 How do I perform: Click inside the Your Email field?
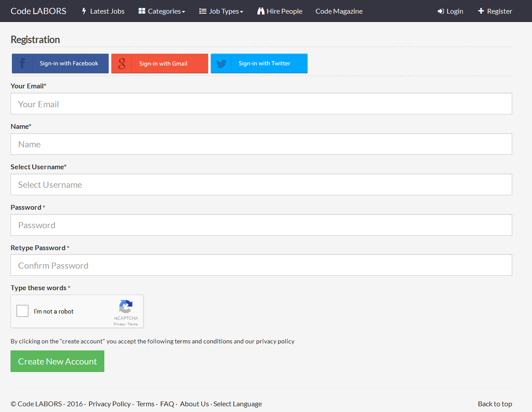coord(261,104)
